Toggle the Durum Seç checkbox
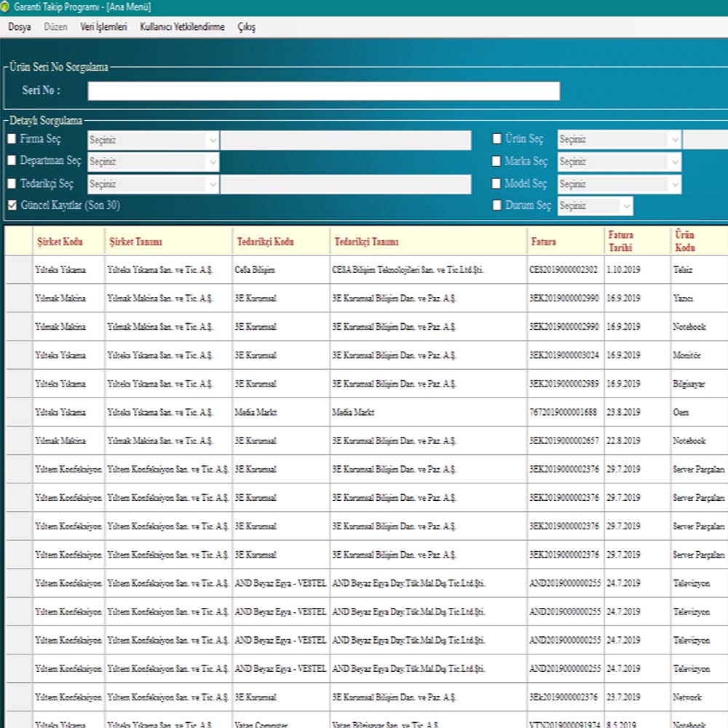The width and height of the screenshot is (728, 728). [496, 206]
